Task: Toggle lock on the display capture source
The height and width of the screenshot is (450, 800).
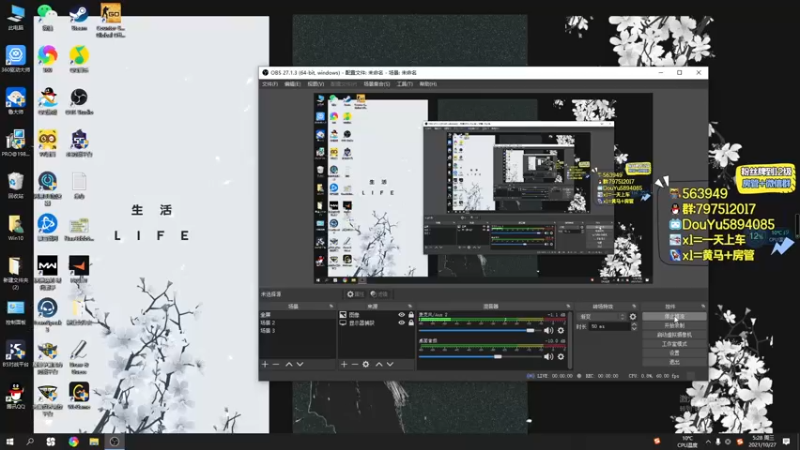Action: point(411,323)
